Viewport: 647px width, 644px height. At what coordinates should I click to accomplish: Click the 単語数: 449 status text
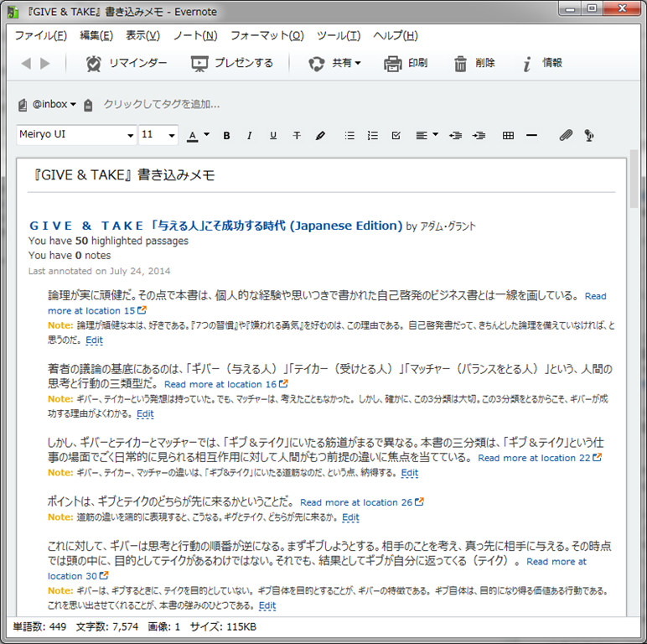[x=39, y=627]
